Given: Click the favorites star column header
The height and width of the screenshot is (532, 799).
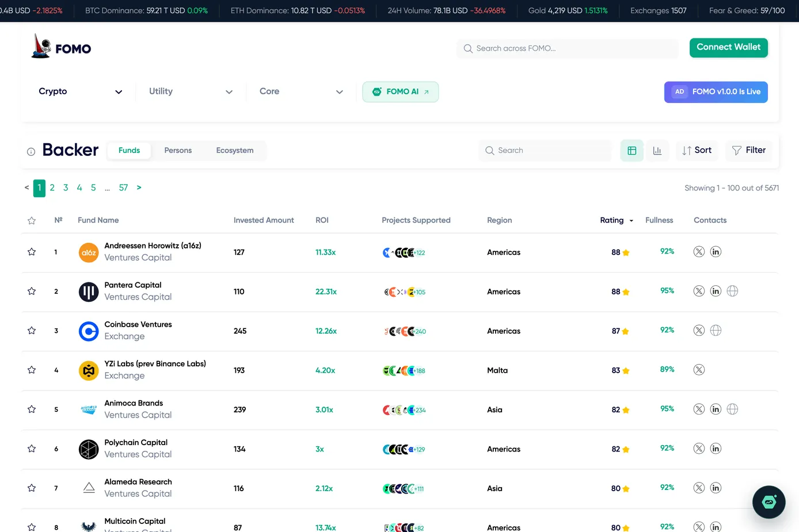Looking at the screenshot, I should pyautogui.click(x=32, y=221).
